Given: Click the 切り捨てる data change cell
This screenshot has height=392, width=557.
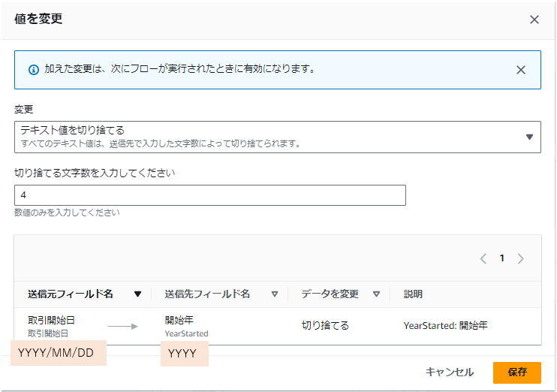Looking at the screenshot, I should (325, 326).
